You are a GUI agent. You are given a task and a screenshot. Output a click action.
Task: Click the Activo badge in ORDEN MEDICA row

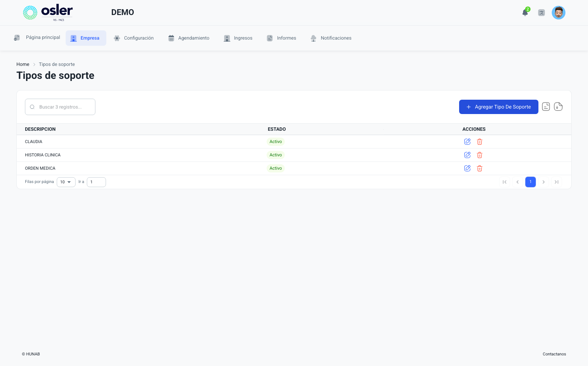[x=276, y=168]
